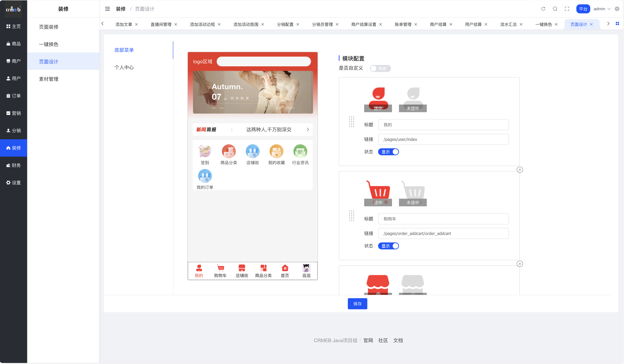Toggle the 是否自定义 switch on
The height and width of the screenshot is (364, 624).
coord(380,68)
